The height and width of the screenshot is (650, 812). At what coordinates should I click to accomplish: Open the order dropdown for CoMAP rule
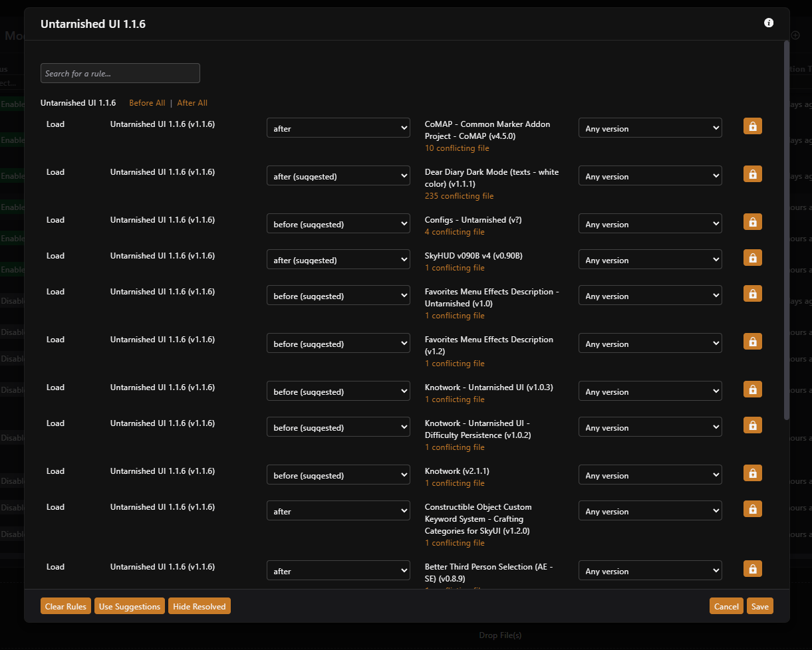click(338, 128)
